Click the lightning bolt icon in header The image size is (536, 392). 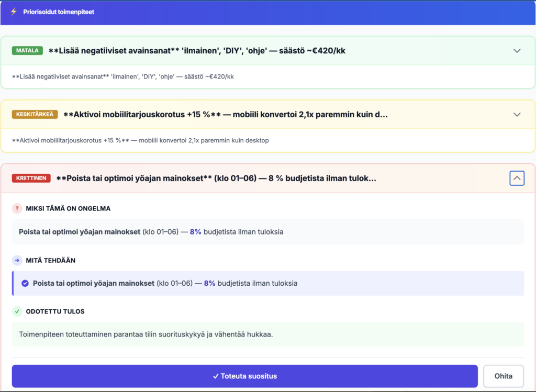[14, 12]
